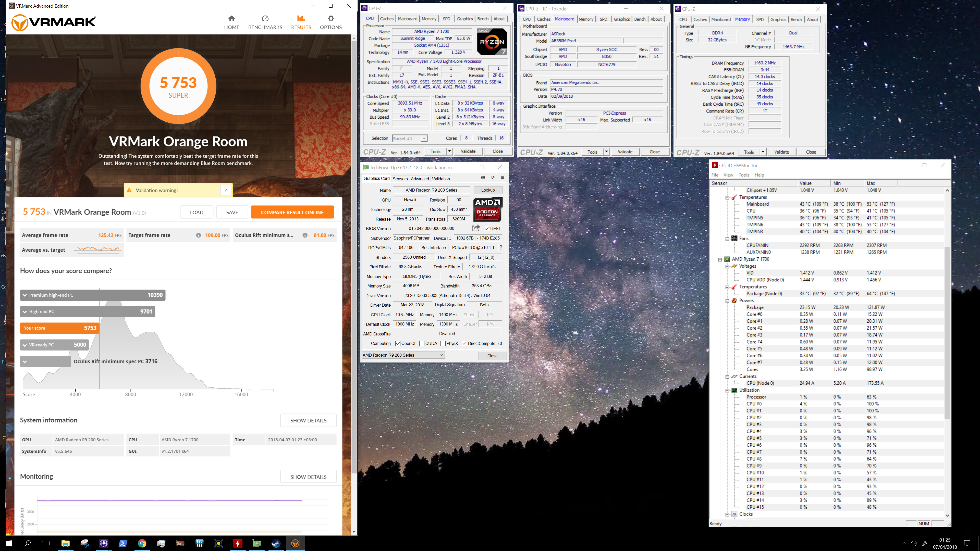Click SAVE button in VRMark
Viewport: 980px width, 551px height.
click(232, 212)
